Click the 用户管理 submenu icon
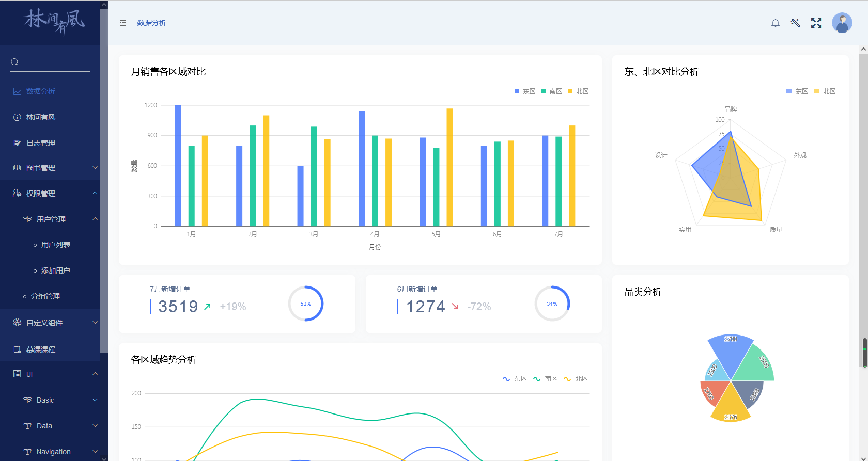Screen dimensions: 868x462 tap(27, 219)
